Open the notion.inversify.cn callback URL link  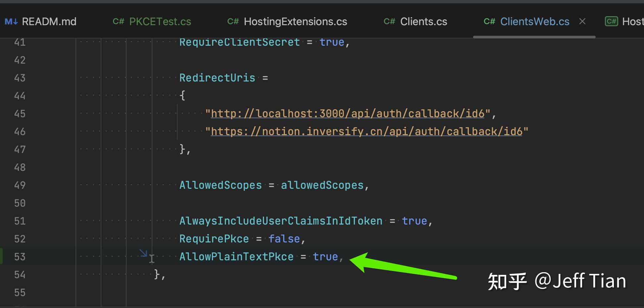pyautogui.click(x=366, y=131)
